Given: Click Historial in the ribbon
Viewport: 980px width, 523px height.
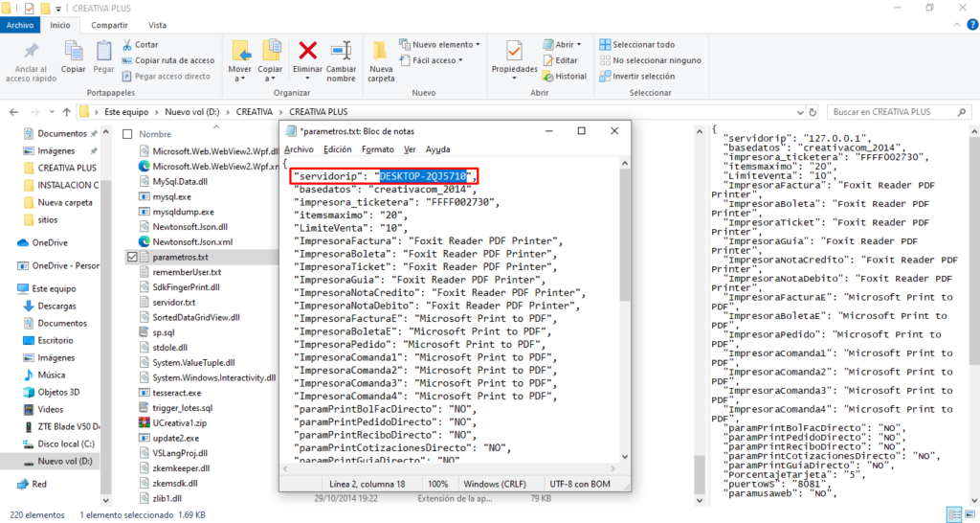Looking at the screenshot, I should coord(565,77).
